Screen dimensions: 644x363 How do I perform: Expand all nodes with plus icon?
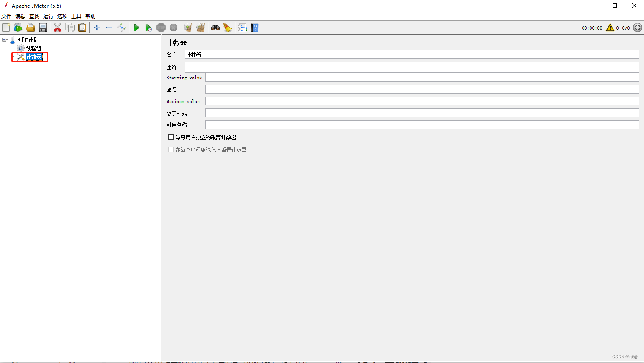click(97, 28)
